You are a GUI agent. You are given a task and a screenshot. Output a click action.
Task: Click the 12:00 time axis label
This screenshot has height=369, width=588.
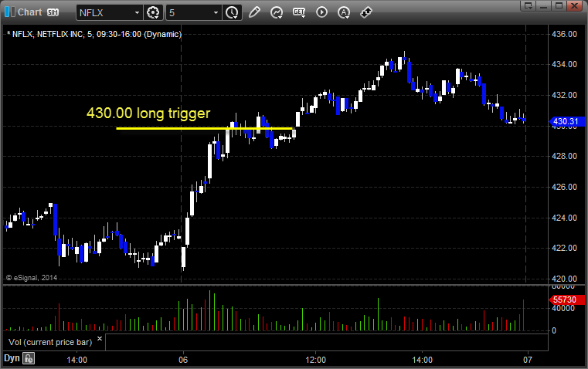click(316, 360)
